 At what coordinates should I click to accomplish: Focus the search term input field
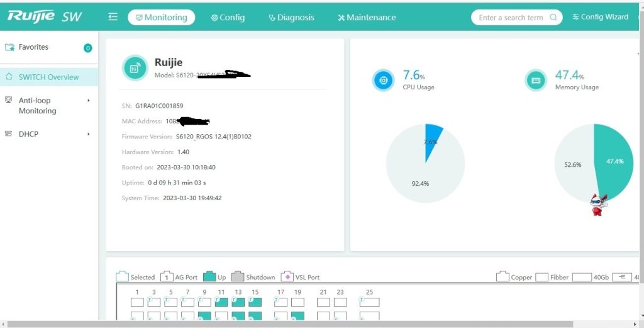(511, 17)
